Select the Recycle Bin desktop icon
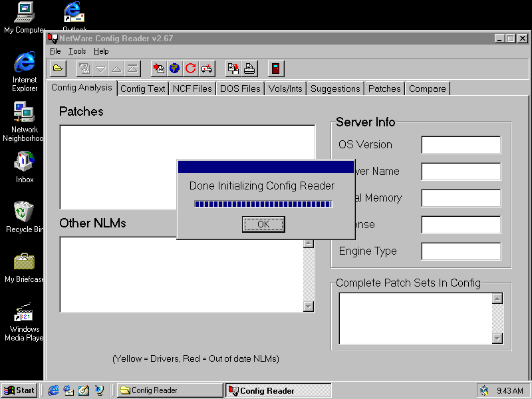532x399 pixels. pos(24,217)
